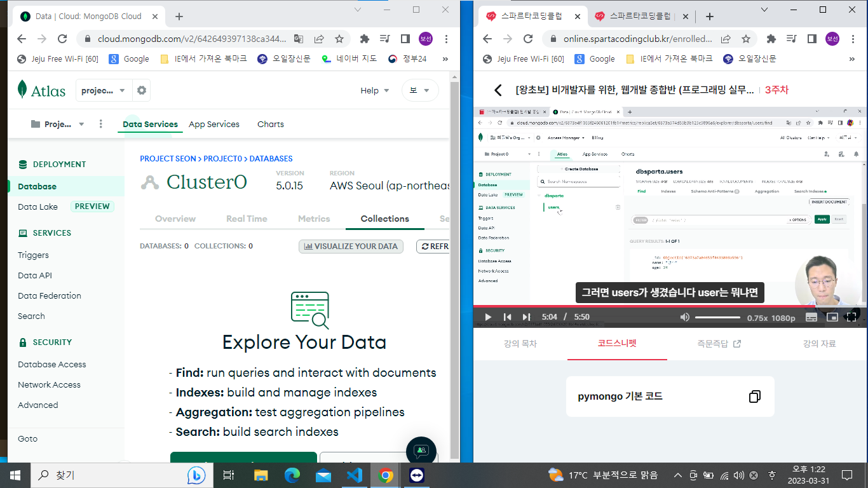This screenshot has width=868, height=488.
Task: Open the project options three-dot menu
Action: tap(100, 124)
